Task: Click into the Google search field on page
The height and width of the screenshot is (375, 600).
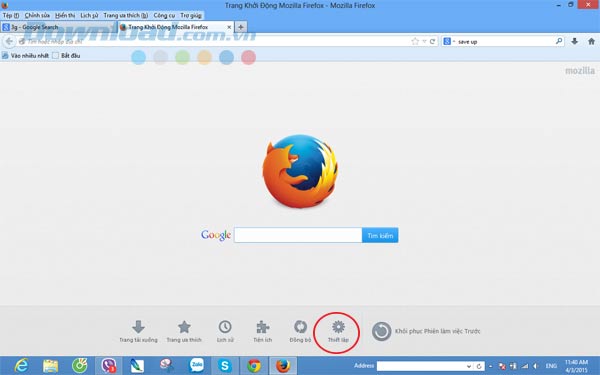Action: click(x=298, y=235)
